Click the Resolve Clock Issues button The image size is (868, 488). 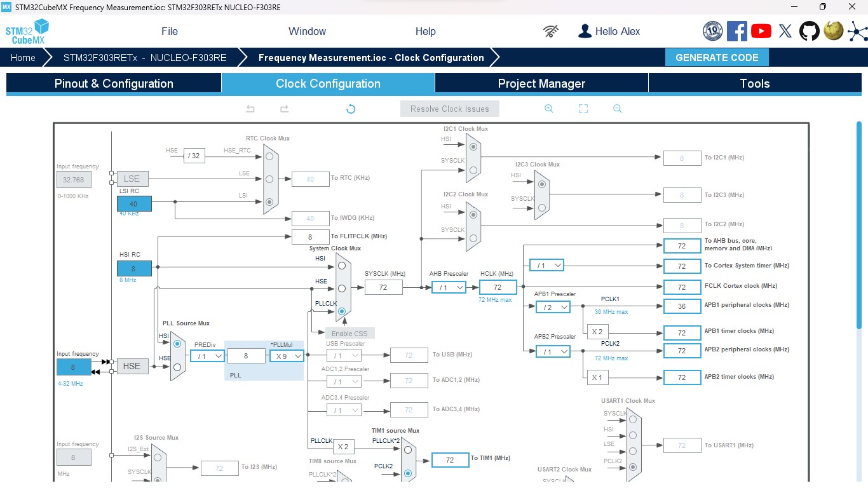click(450, 109)
